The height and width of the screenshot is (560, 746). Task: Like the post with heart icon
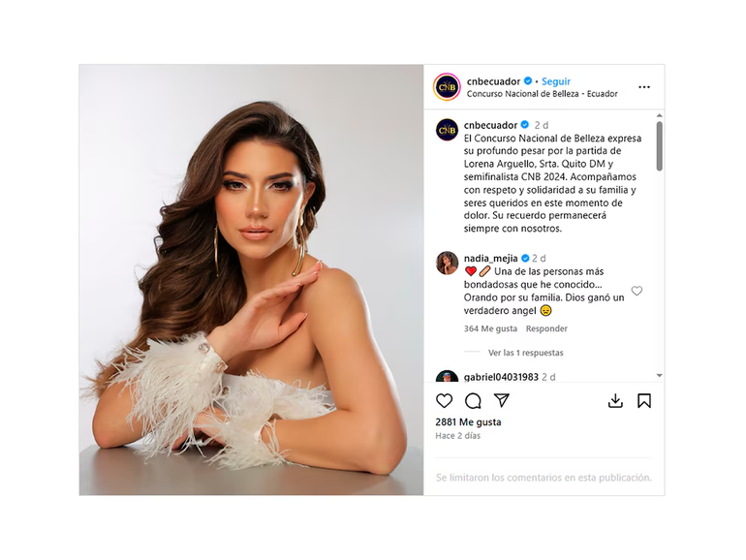coord(444,401)
